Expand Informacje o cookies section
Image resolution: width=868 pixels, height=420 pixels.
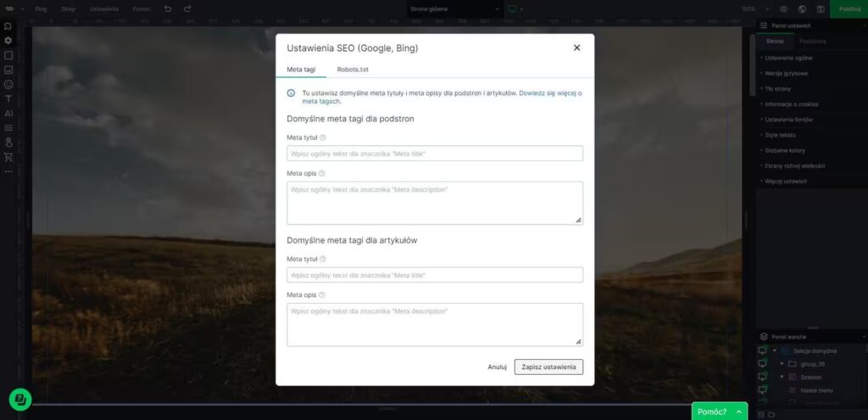coord(791,104)
